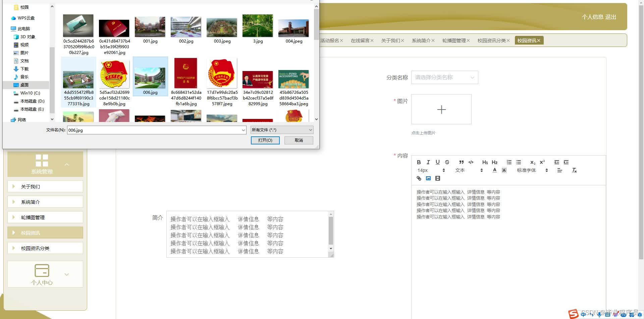This screenshot has height=319, width=644.
Task: Close the 轮播图管理 tab
Action: [x=468, y=41]
